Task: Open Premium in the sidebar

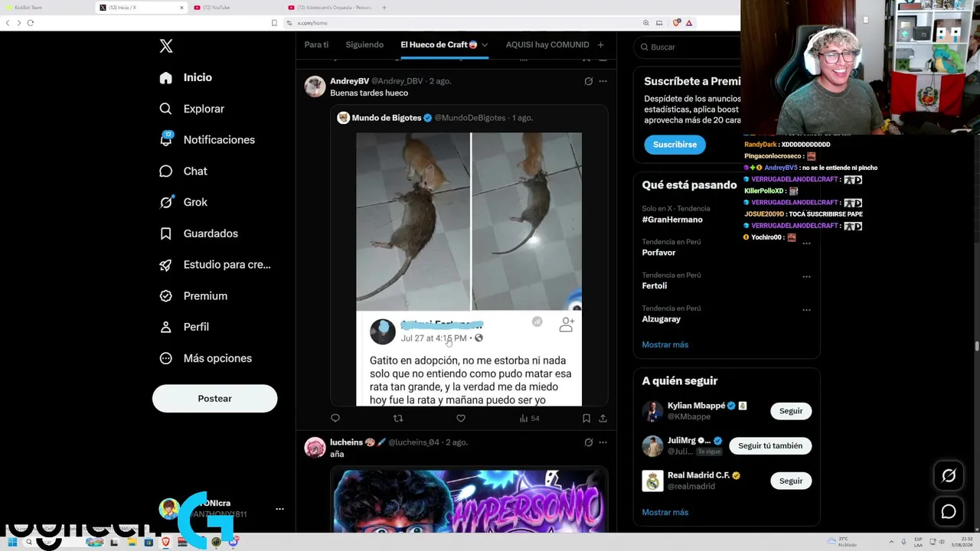Action: pyautogui.click(x=193, y=296)
